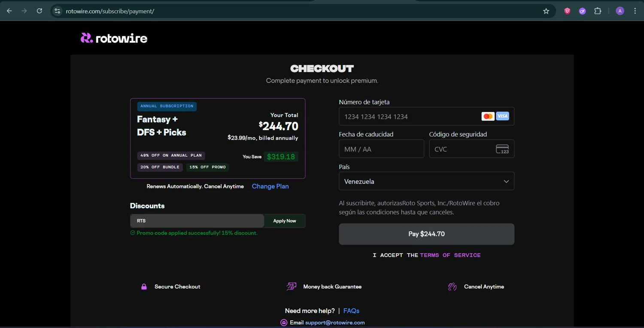This screenshot has height=328, width=644.
Task: Click the 'Al suscribirte, autorizas' authorization paragraph
Action: (419, 207)
